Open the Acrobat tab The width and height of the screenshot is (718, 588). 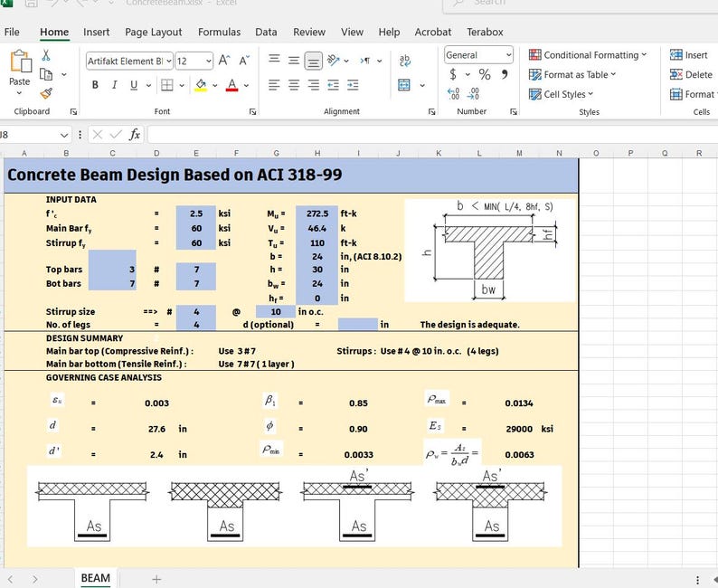click(433, 32)
